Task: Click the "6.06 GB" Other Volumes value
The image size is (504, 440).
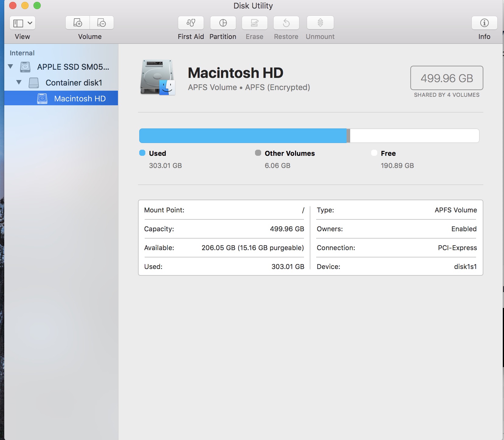Action: click(278, 166)
